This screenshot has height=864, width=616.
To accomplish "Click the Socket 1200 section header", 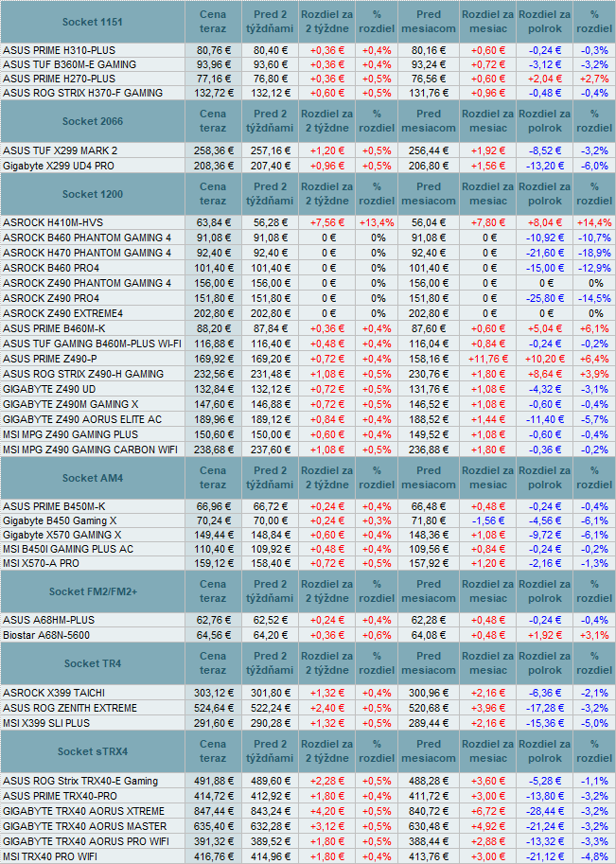I will pyautogui.click(x=92, y=195).
